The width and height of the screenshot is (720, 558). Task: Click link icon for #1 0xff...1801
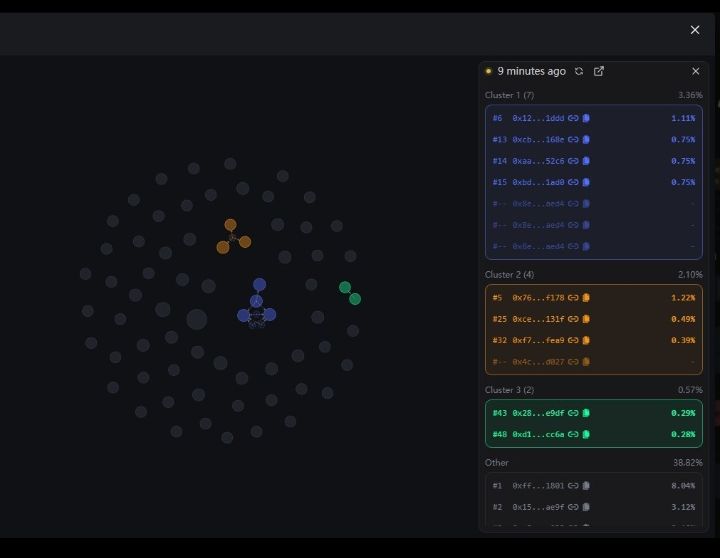(573, 486)
